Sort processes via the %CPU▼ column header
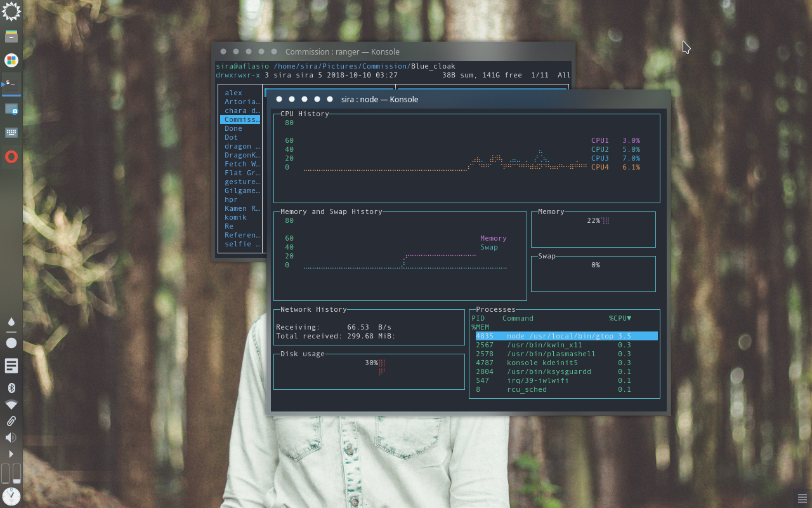The width and height of the screenshot is (812, 508). (620, 318)
